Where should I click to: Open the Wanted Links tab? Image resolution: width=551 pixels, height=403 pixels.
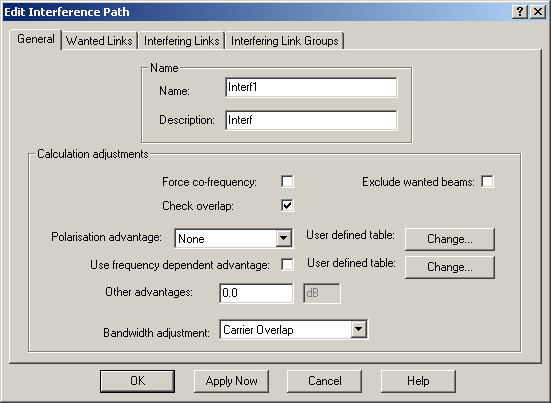tap(99, 41)
